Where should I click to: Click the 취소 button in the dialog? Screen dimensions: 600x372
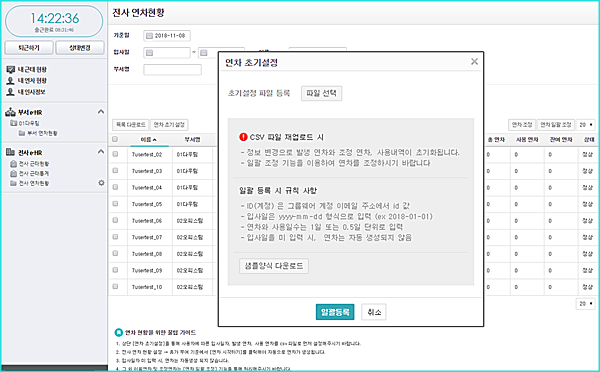click(374, 312)
